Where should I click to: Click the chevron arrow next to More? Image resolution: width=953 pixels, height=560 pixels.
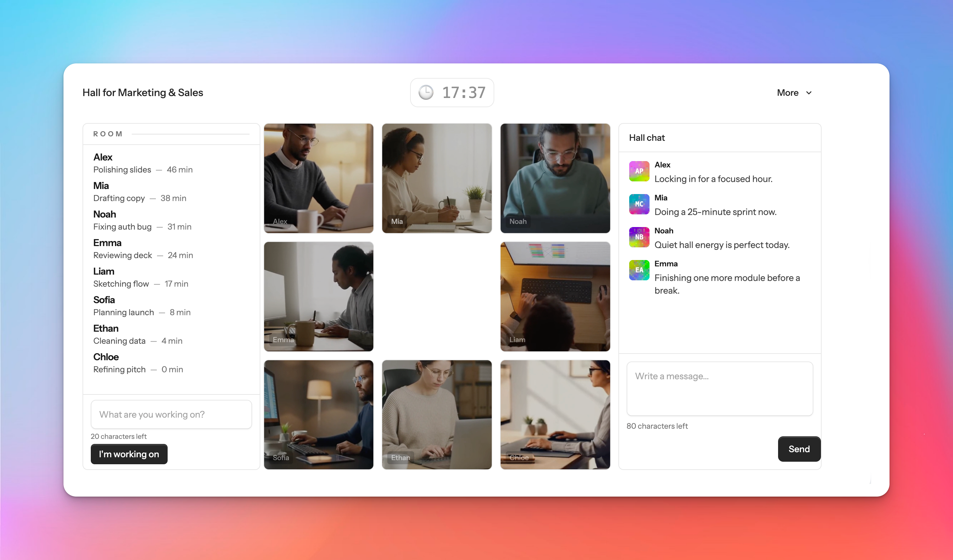(x=809, y=93)
